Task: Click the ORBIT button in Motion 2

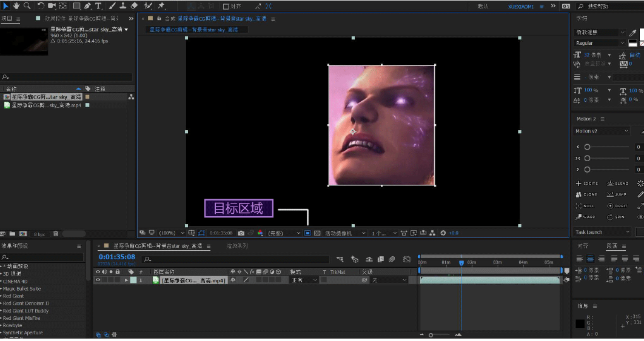Action: pos(617,206)
